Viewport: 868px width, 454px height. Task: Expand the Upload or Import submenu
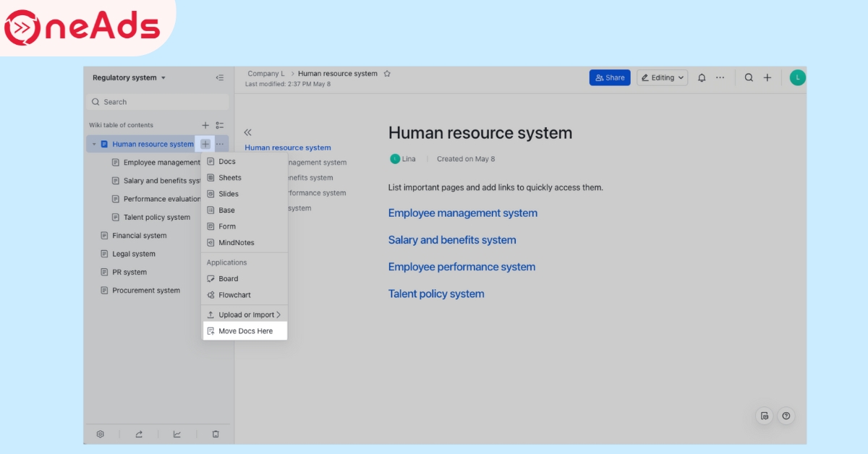(244, 314)
